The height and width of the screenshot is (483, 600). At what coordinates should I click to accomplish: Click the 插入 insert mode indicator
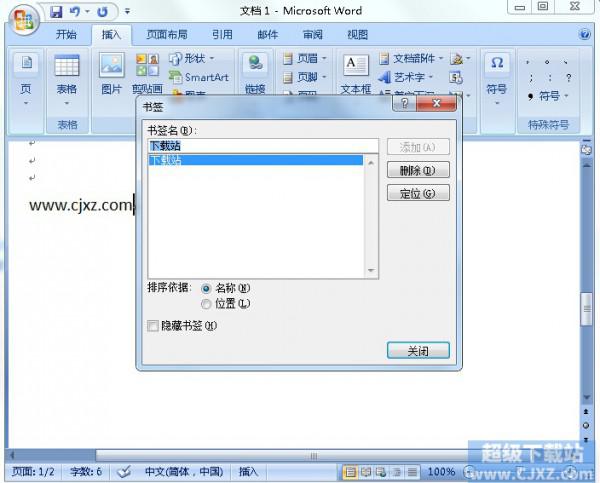point(248,472)
